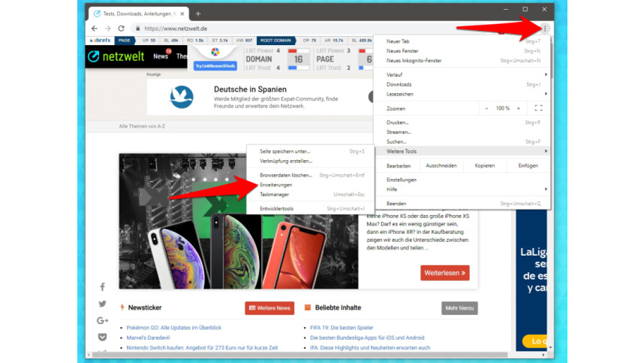Screen dimensions: 644x363
Task: Click the Weitere News button
Action: pos(269,308)
